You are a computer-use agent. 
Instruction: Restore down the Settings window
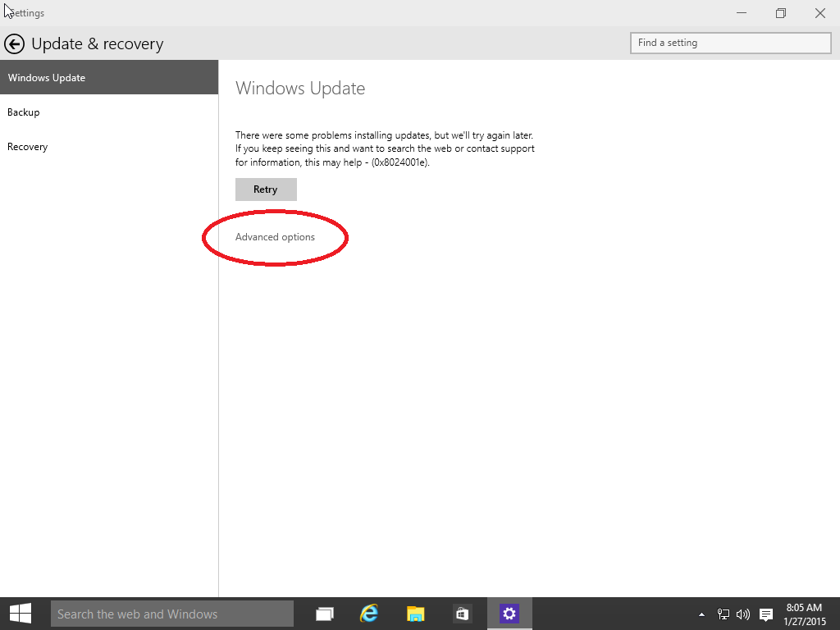[781, 13]
